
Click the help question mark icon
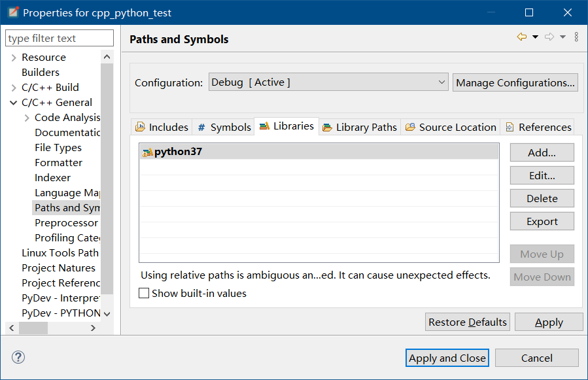click(x=18, y=358)
